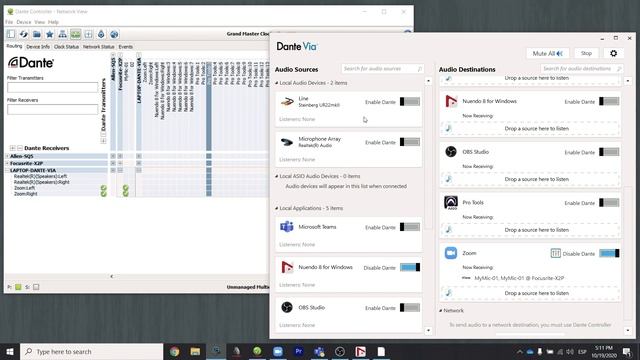
Task: Open the View menu in Dante Controller
Action: pos(39,22)
